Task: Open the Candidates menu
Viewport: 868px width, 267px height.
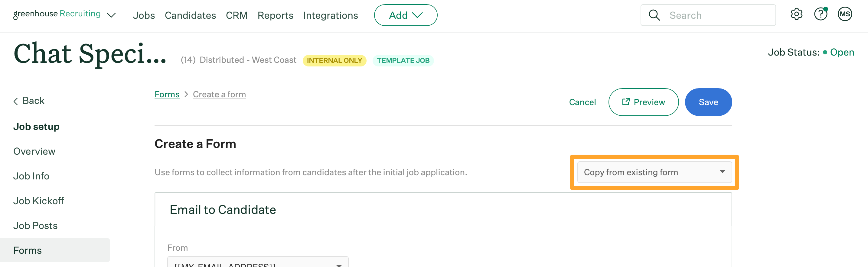Action: point(190,15)
